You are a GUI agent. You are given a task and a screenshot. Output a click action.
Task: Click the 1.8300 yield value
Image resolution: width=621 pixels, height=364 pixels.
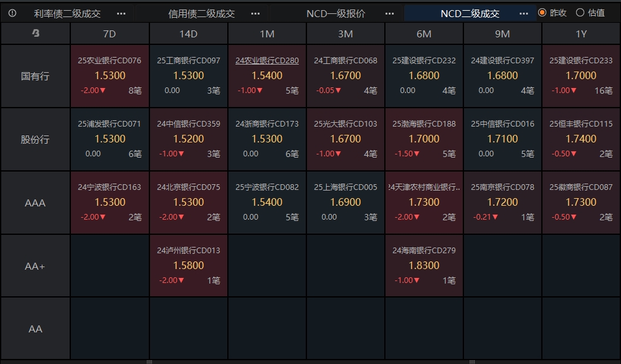(x=423, y=265)
